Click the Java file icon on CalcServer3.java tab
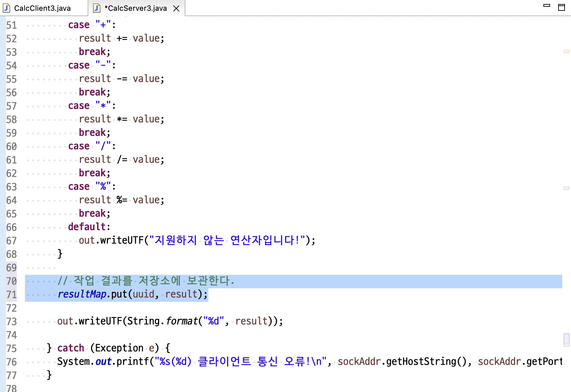This screenshot has width=571, height=392. 97,8
